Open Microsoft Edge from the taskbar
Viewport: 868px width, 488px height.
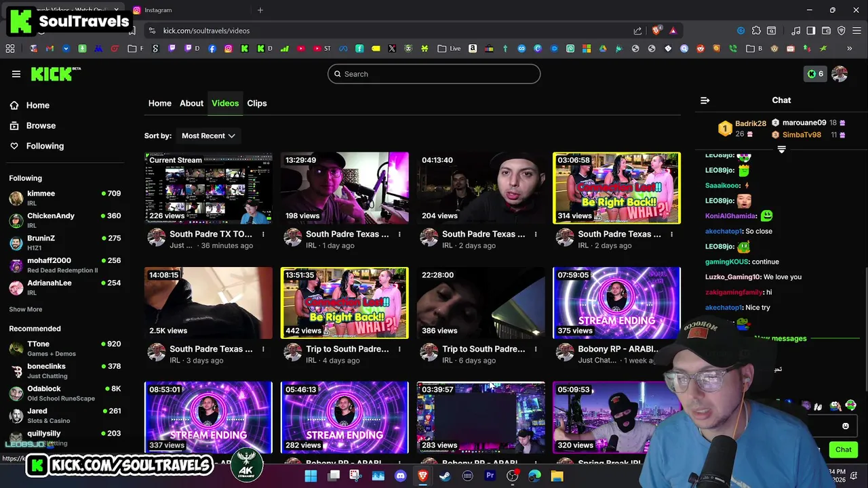pos(534,476)
